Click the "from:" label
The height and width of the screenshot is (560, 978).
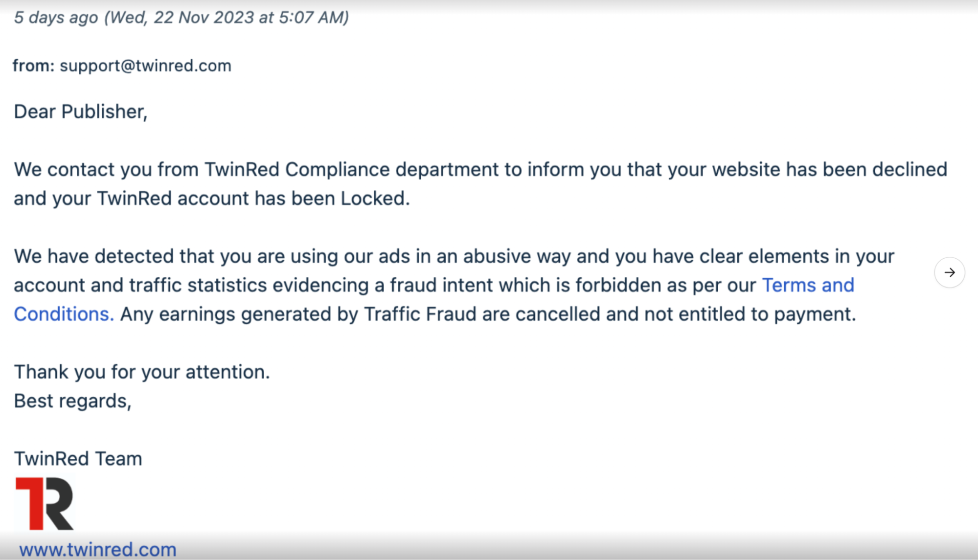coord(33,66)
